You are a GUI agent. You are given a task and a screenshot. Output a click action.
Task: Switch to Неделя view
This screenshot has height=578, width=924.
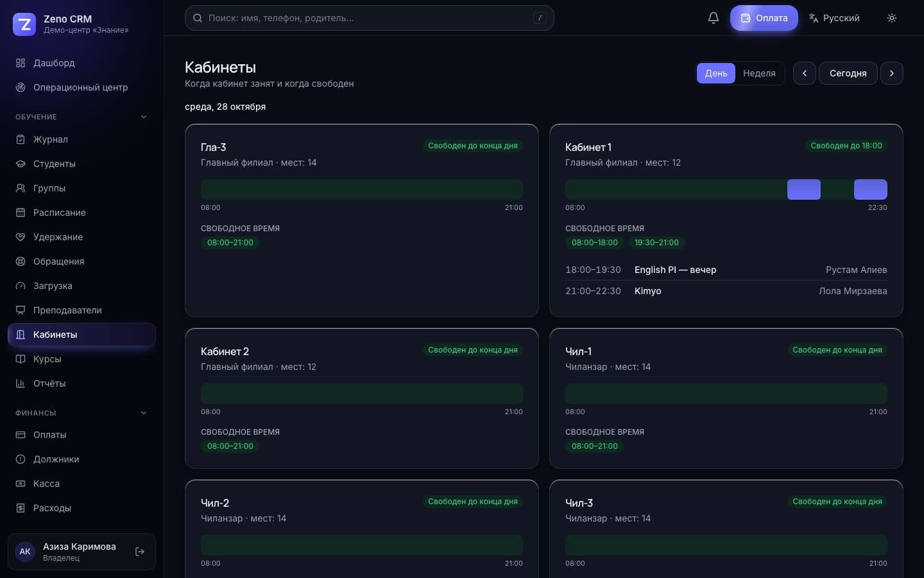pos(759,73)
